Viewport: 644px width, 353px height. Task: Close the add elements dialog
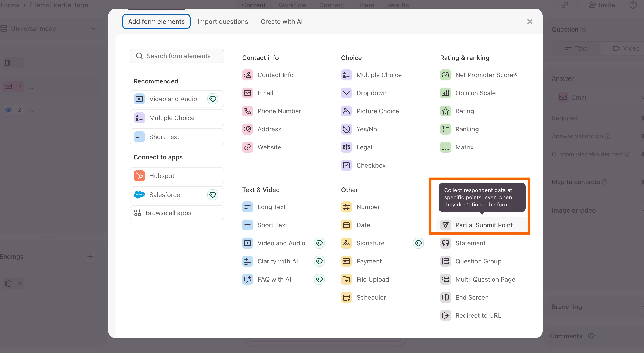click(x=530, y=22)
